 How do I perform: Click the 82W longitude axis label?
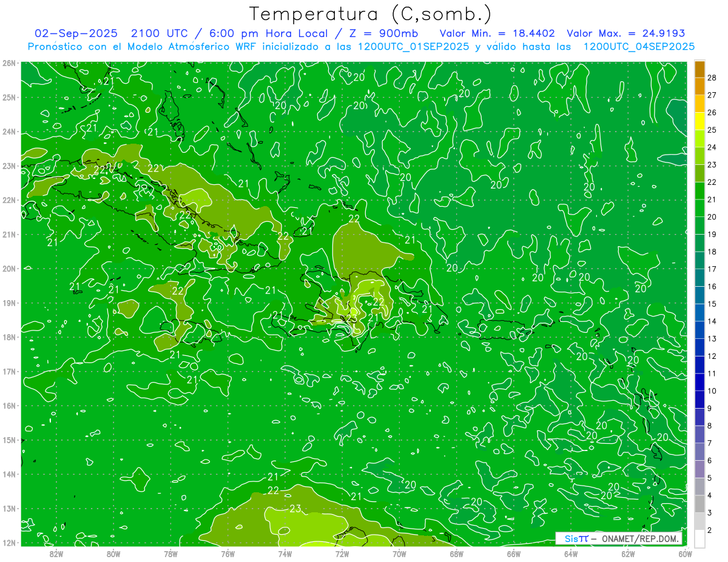point(56,554)
